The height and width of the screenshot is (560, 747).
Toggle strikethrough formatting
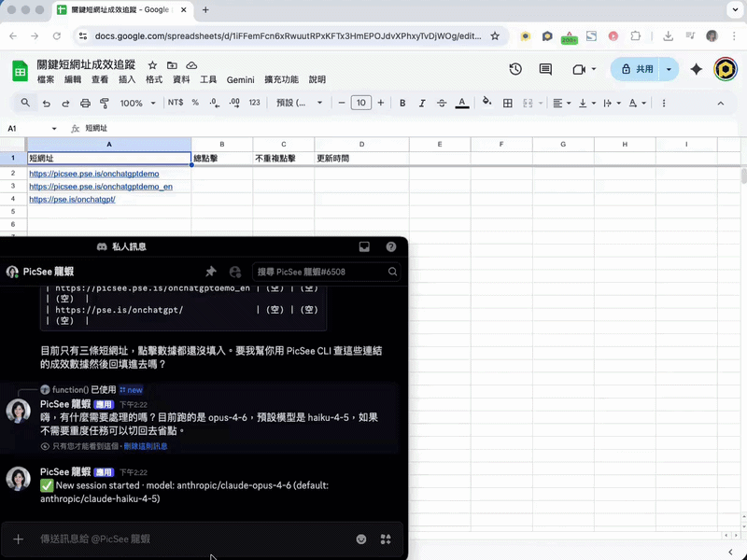[442, 103]
